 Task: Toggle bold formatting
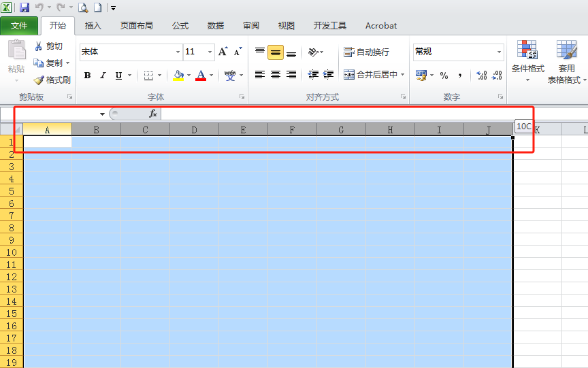(x=87, y=76)
